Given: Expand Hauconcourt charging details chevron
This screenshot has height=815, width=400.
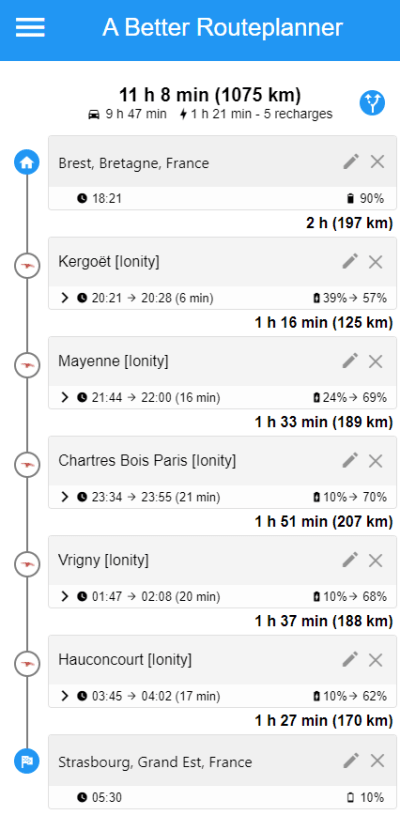Looking at the screenshot, I should pyautogui.click(x=65, y=696).
